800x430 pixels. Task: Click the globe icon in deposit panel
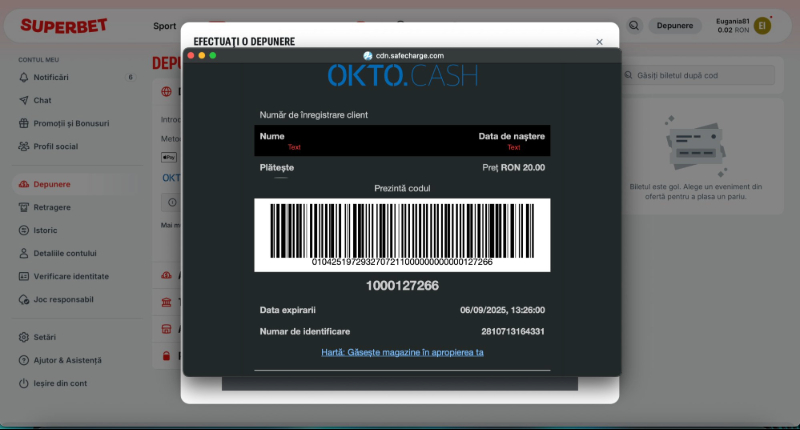(x=166, y=92)
